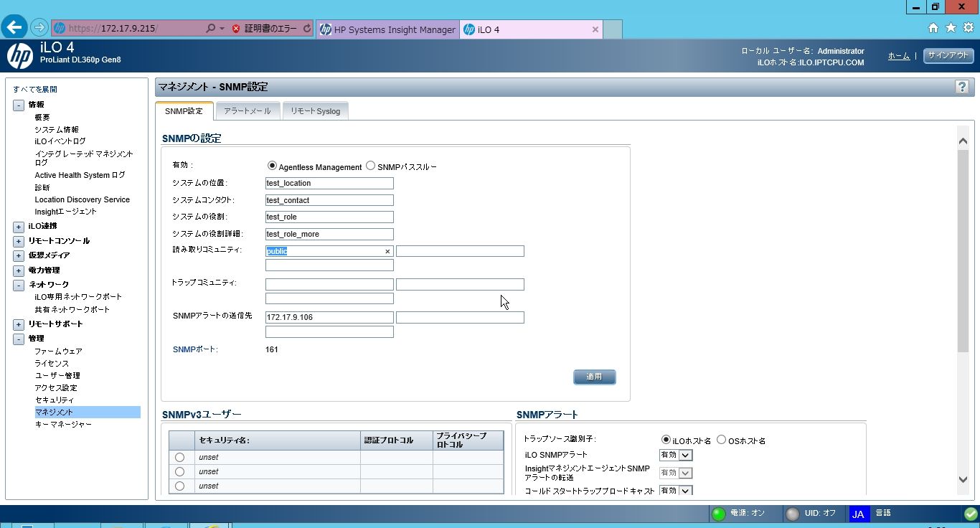Expand the 仮想メディア section
The height and width of the screenshot is (528, 980).
(19, 255)
